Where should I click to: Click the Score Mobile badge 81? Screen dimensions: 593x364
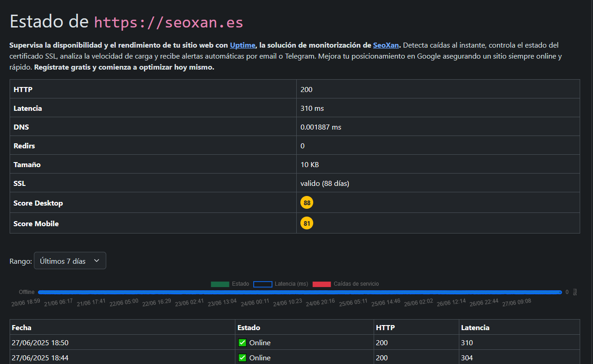(x=307, y=223)
